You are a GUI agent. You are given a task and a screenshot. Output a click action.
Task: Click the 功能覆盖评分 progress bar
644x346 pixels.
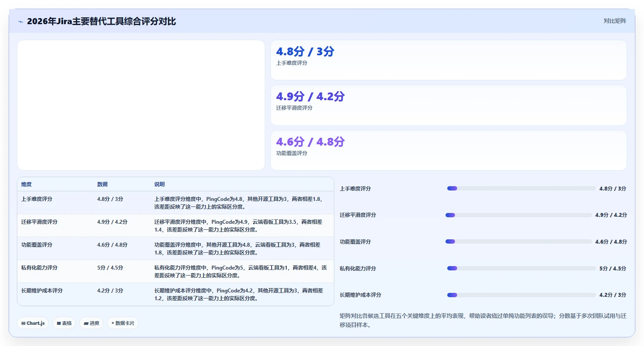(x=519, y=241)
